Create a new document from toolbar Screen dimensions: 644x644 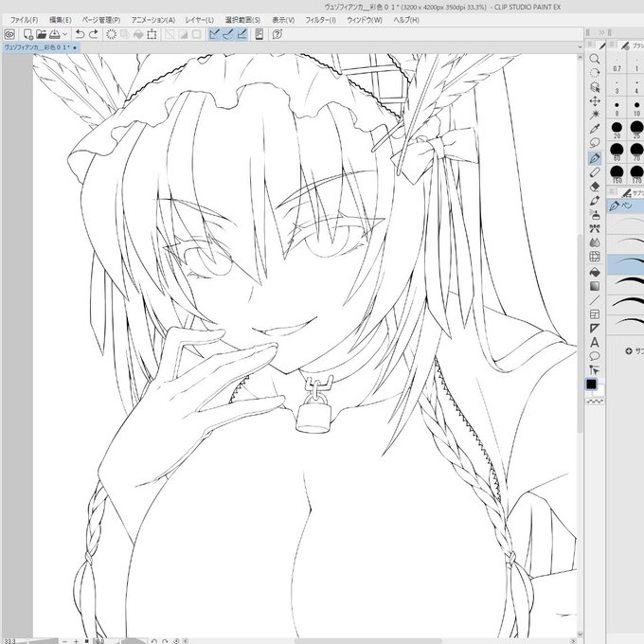coord(27,34)
